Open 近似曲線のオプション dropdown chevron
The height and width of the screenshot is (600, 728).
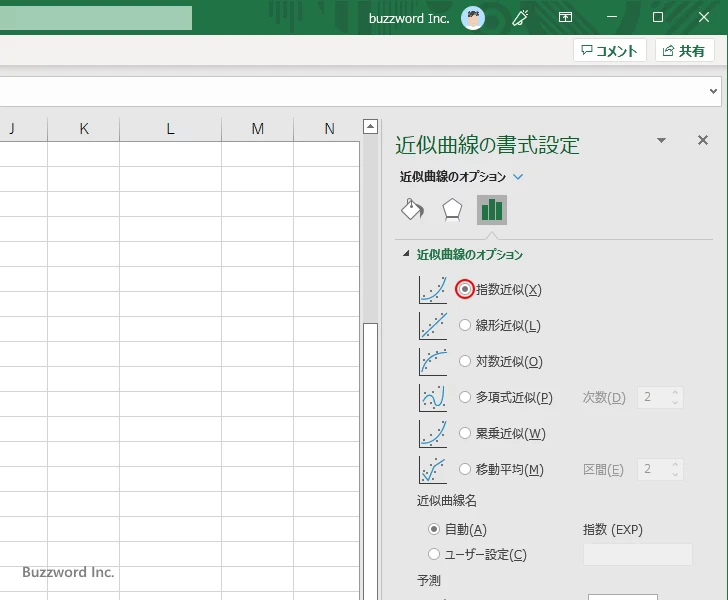tap(518, 176)
